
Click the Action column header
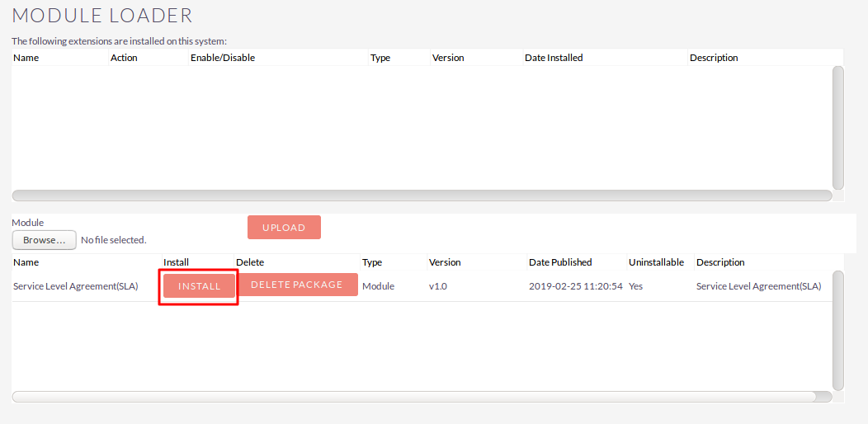point(124,58)
